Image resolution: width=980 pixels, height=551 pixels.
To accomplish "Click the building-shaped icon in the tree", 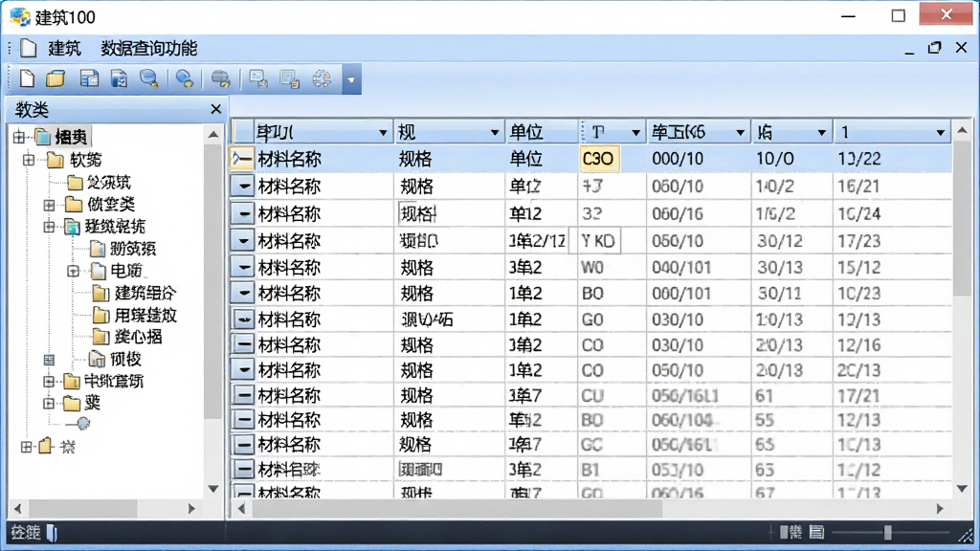I will click(x=97, y=359).
